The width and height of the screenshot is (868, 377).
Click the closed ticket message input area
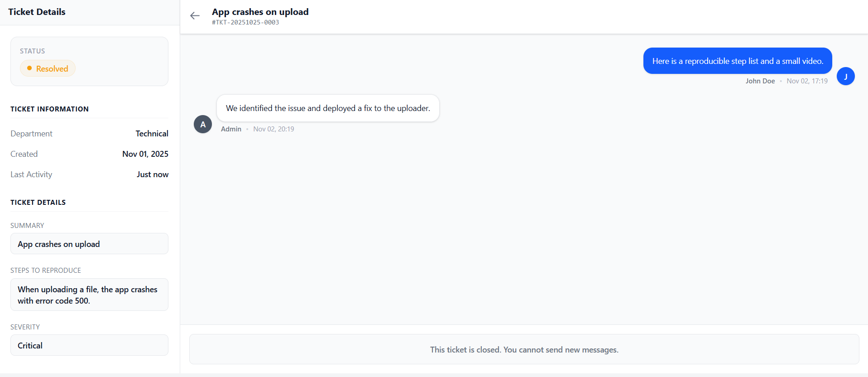524,349
